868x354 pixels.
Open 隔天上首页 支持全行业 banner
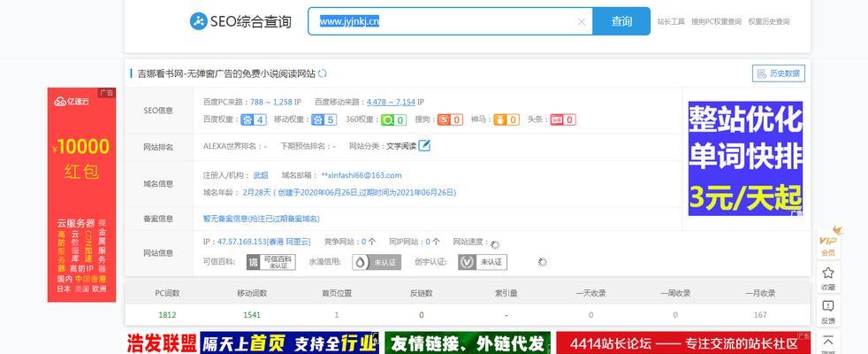(x=289, y=342)
